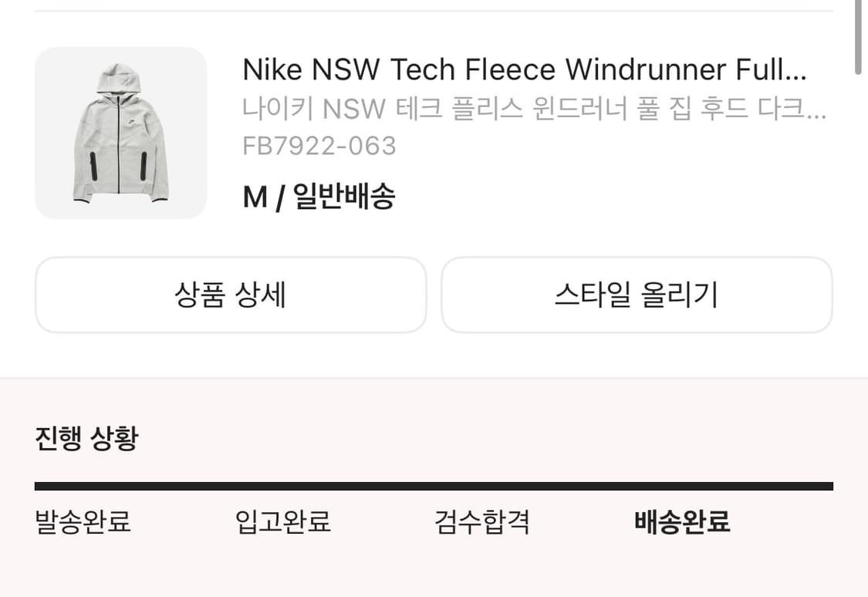Click the 검수합격 inspection passed step

pos(482,522)
